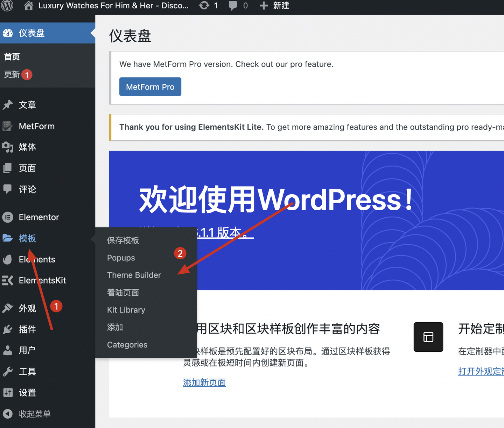This screenshot has width=504, height=428.
Task: Click the MetForm Pro button
Action: pyautogui.click(x=150, y=87)
